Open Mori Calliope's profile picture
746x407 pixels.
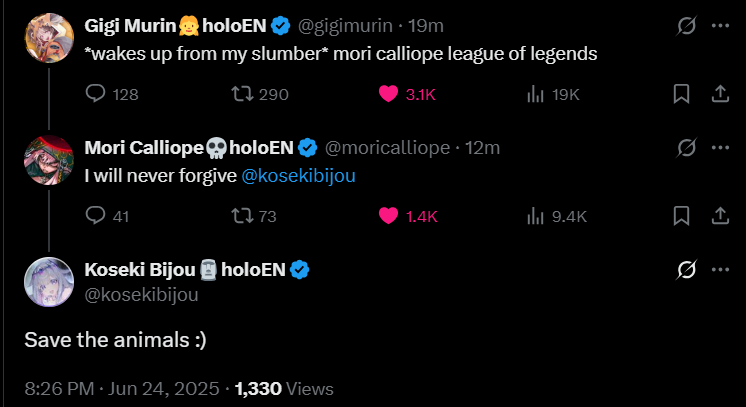[x=49, y=159]
